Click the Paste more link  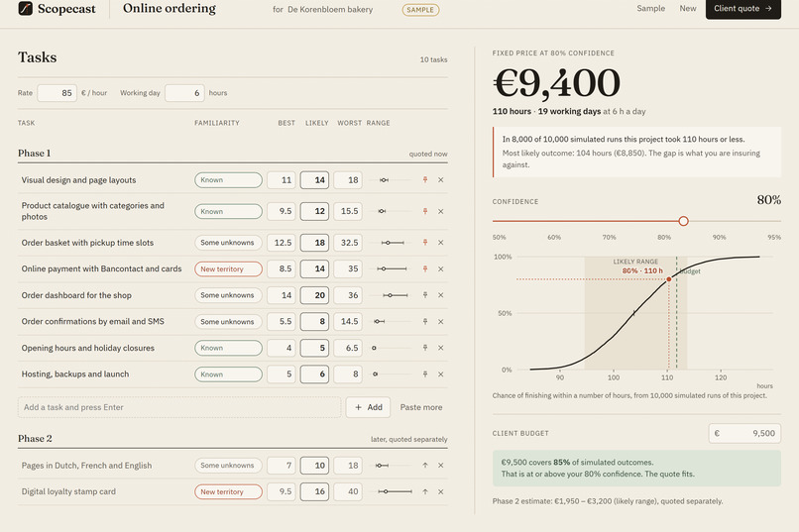(x=421, y=407)
